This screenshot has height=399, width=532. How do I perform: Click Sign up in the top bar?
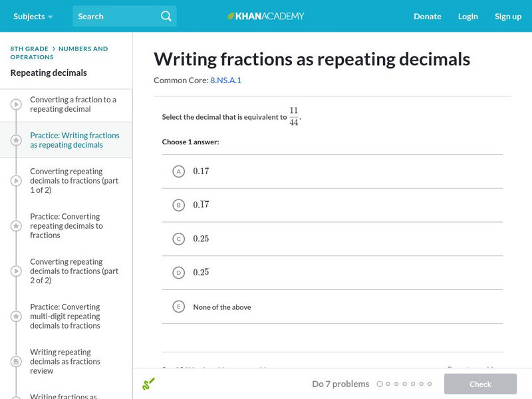pos(507,16)
